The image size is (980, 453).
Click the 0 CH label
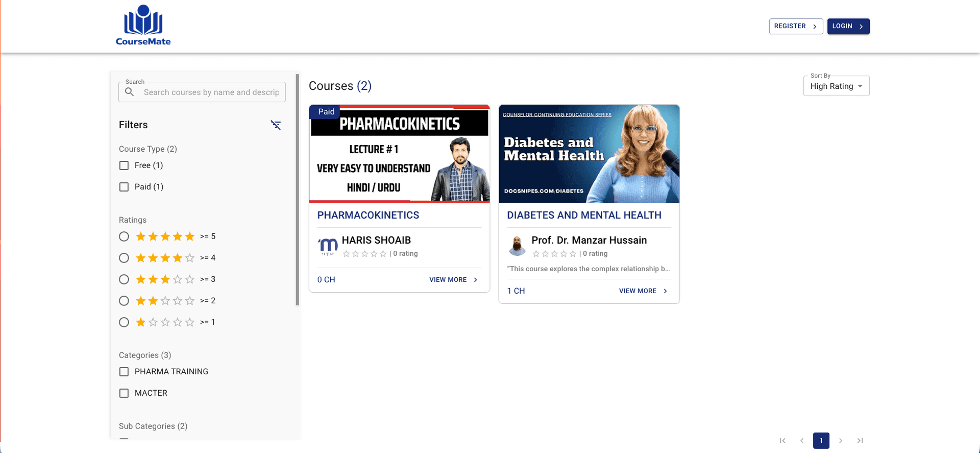[326, 280]
